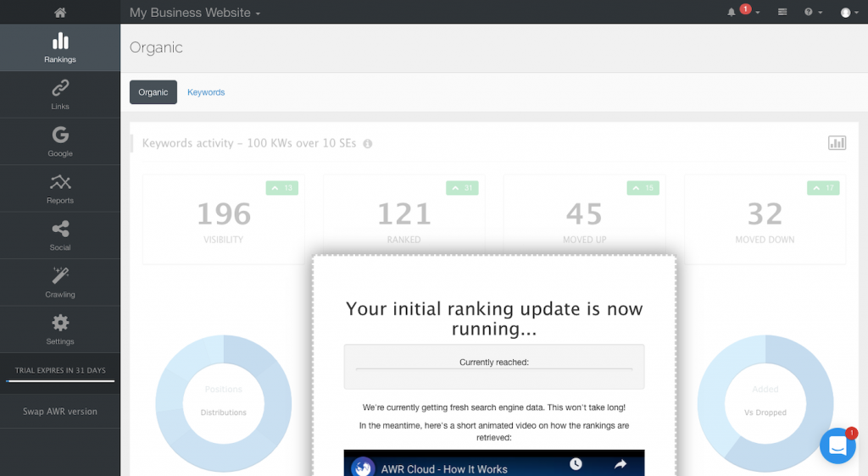Click the green +13 visibility change badge
This screenshot has height=476, width=868.
click(x=281, y=188)
